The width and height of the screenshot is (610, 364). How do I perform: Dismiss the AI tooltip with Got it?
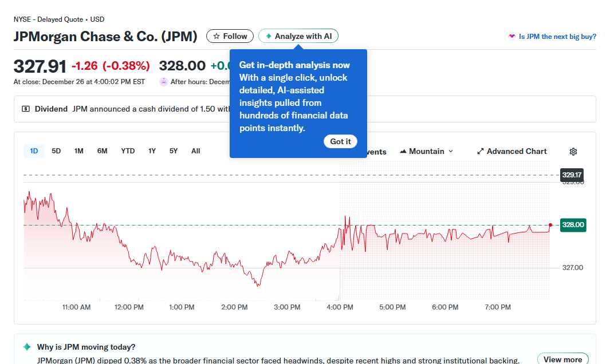click(x=340, y=141)
